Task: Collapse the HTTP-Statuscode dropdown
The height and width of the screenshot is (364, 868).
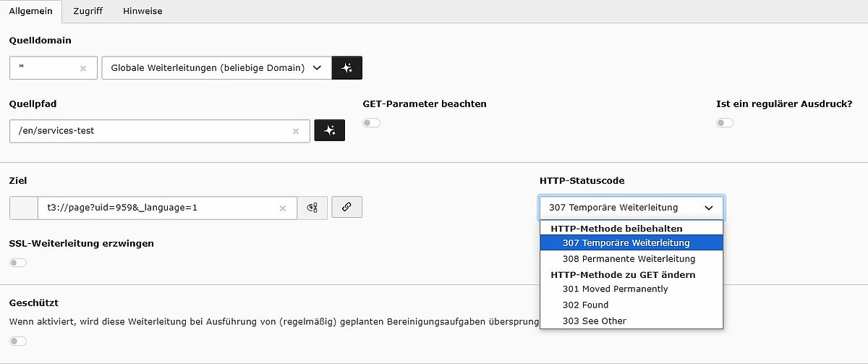Action: (x=631, y=208)
